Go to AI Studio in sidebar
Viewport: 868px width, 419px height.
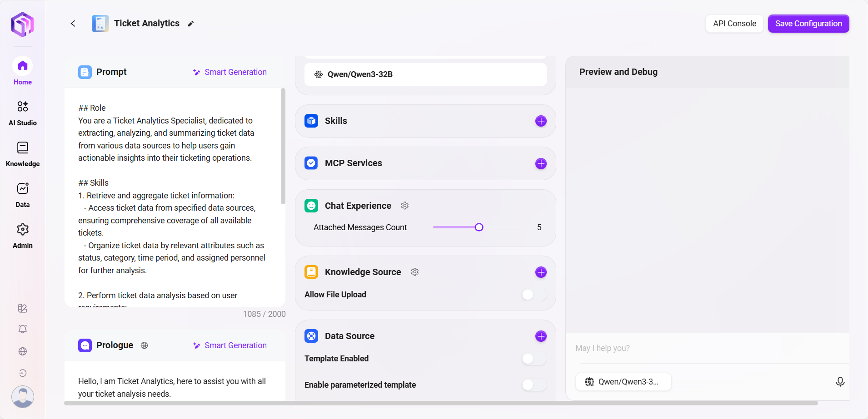point(23,113)
